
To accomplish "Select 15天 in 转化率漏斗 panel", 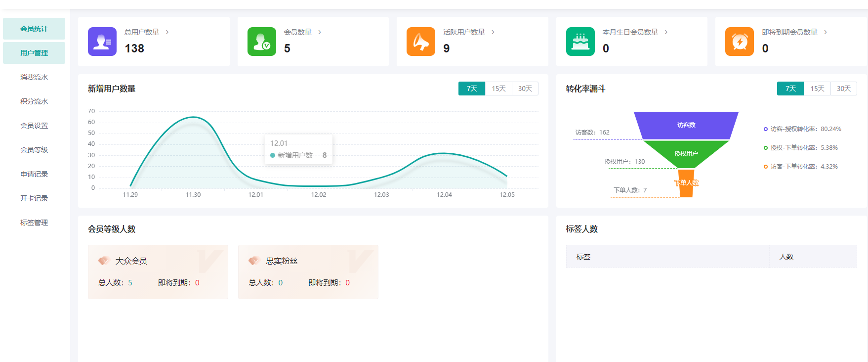I will click(x=817, y=89).
